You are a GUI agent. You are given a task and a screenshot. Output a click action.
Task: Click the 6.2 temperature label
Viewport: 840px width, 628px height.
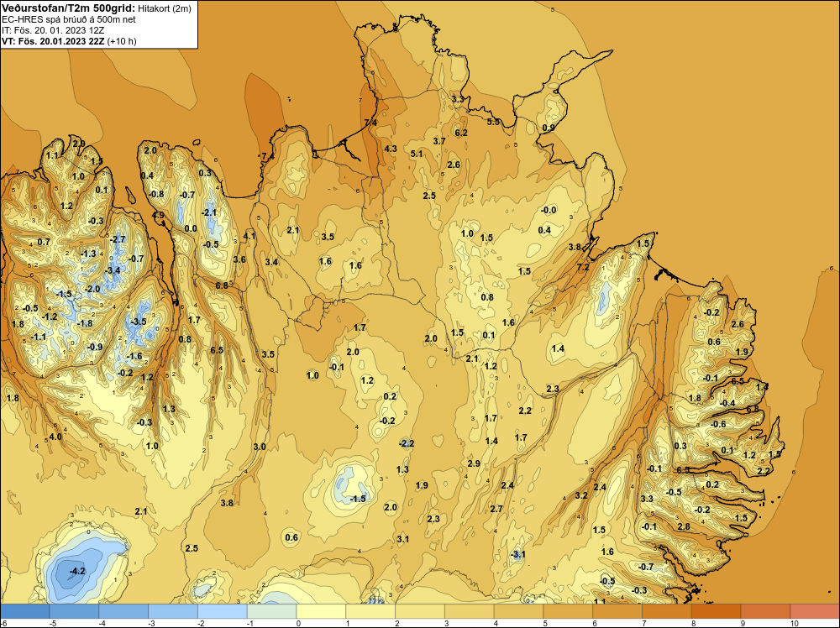pos(461,133)
